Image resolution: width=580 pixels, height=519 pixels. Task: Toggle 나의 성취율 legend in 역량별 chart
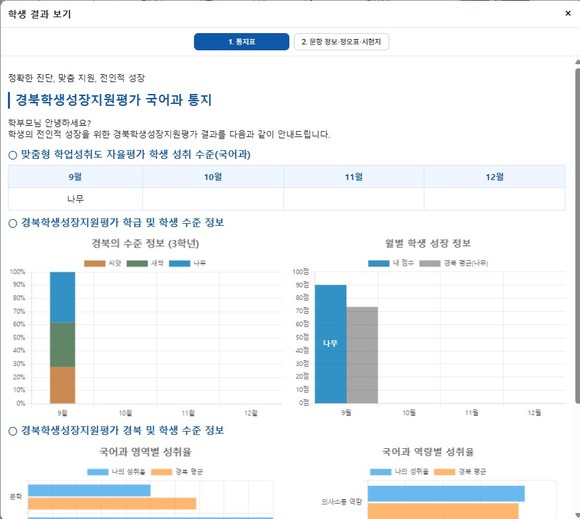coord(399,472)
